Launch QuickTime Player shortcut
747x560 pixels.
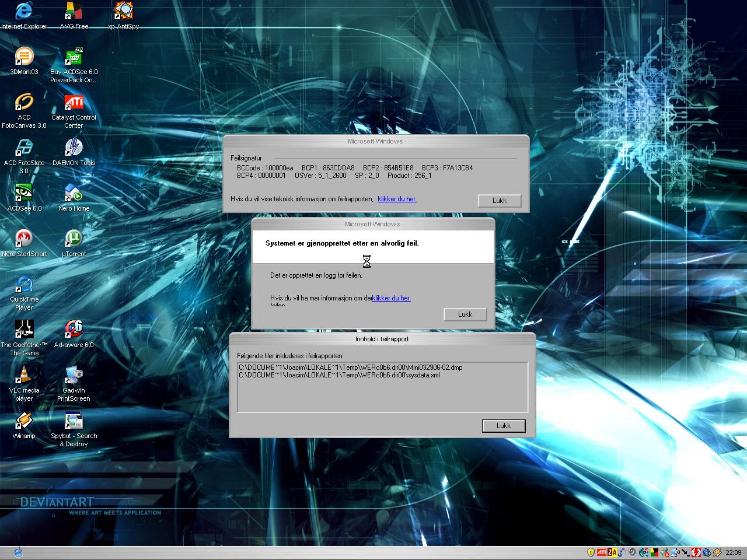24,292
